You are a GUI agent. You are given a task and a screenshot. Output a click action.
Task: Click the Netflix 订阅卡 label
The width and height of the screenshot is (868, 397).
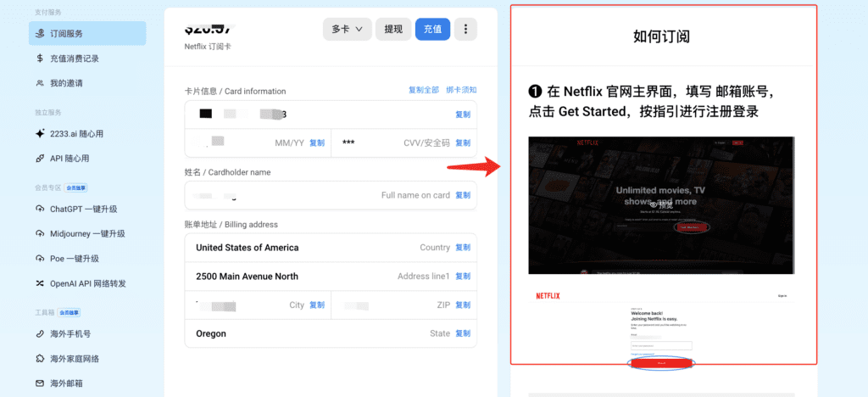pos(208,47)
